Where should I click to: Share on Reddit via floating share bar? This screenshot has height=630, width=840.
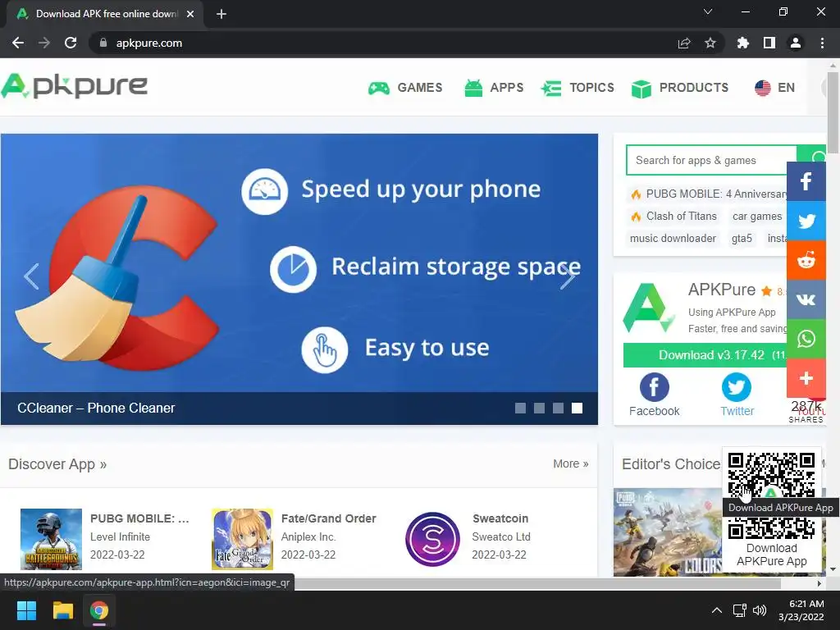coord(806,260)
